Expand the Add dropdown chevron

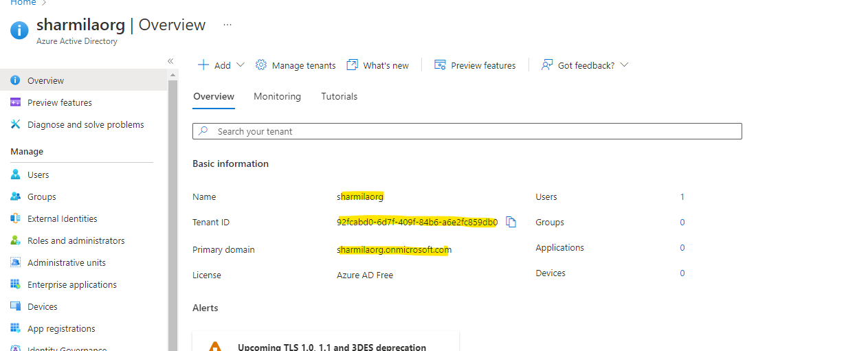[240, 65]
